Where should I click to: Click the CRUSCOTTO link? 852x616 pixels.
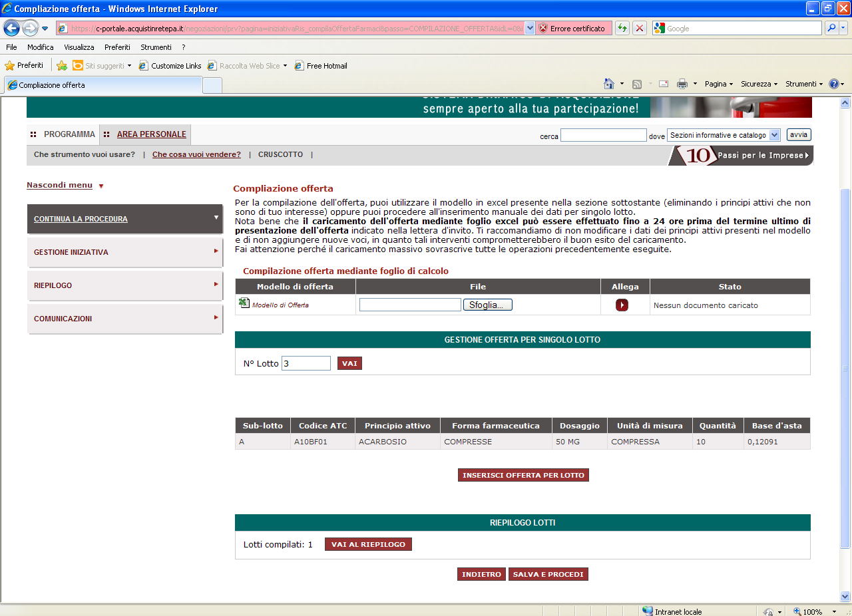280,154
